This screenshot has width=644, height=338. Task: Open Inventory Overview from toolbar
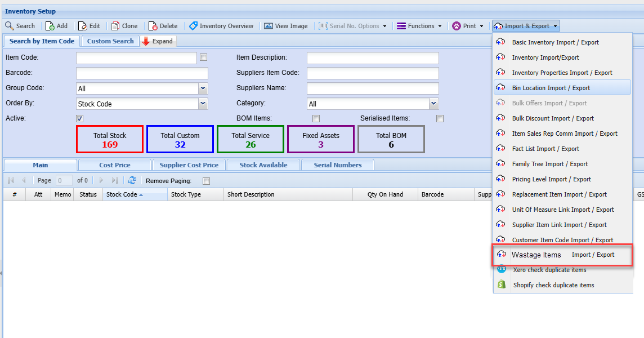tap(221, 26)
